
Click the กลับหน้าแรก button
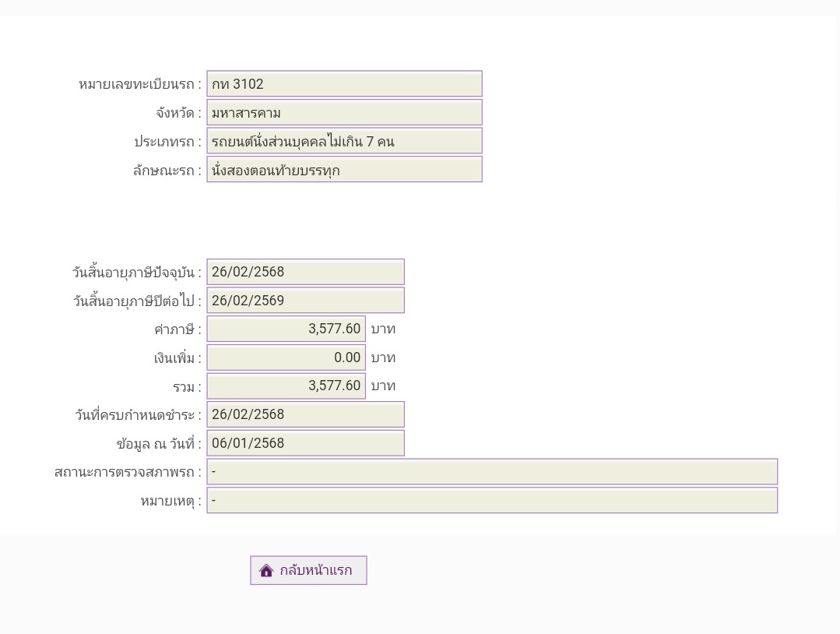[x=308, y=570]
